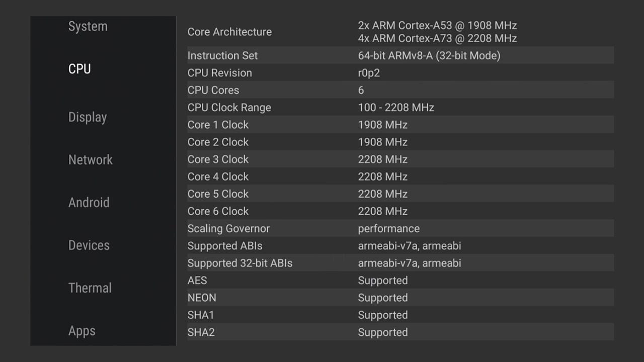The height and width of the screenshot is (362, 644).
Task: Select the CPU sidebar item
Action: point(79,69)
